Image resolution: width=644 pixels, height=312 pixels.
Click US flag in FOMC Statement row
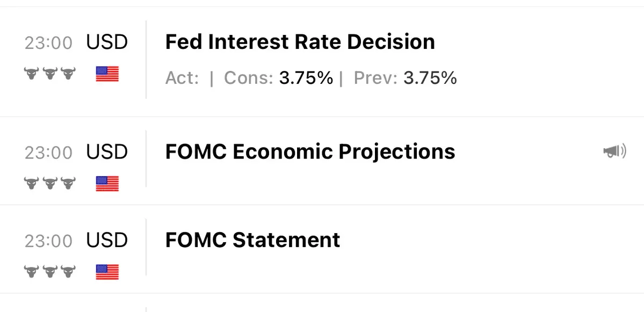click(x=107, y=272)
